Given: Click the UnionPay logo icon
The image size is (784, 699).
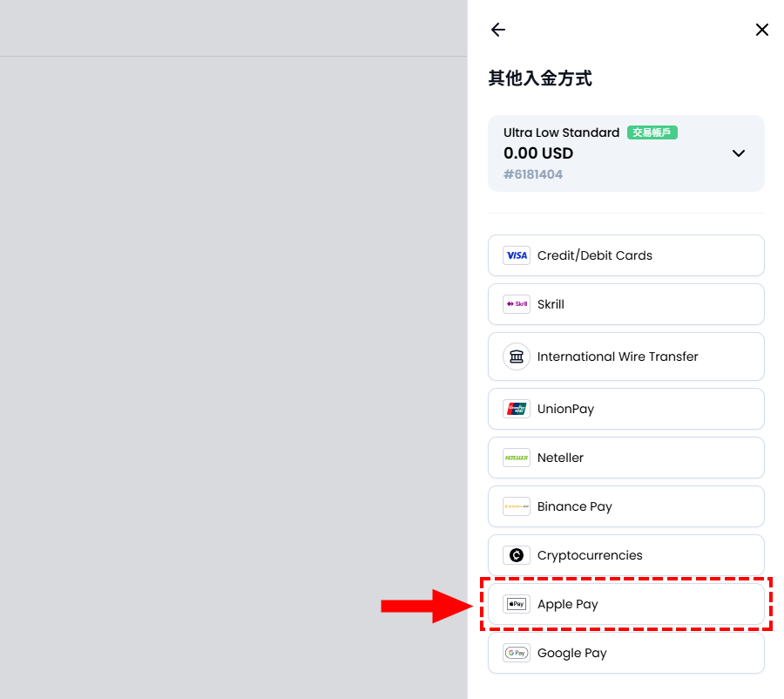Looking at the screenshot, I should click(x=517, y=409).
